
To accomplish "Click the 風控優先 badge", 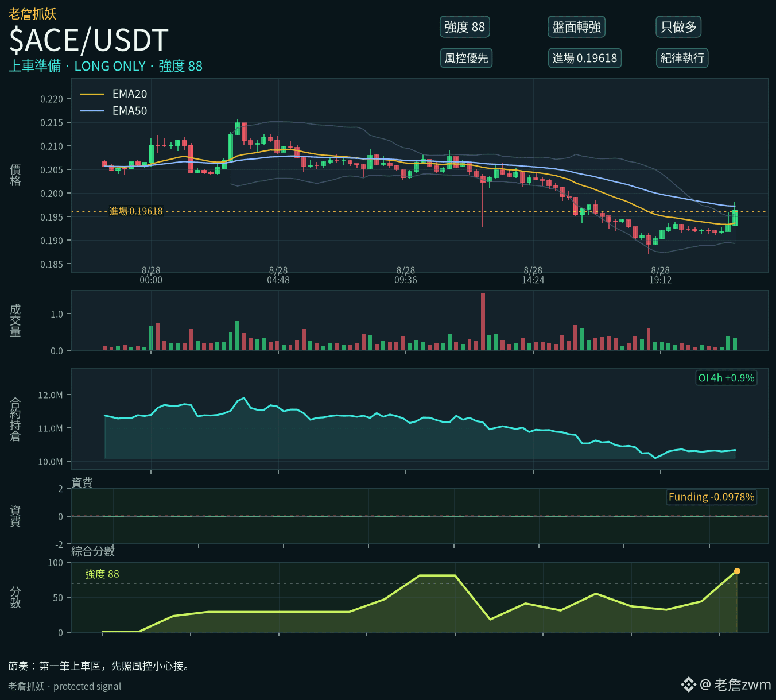I will [466, 58].
